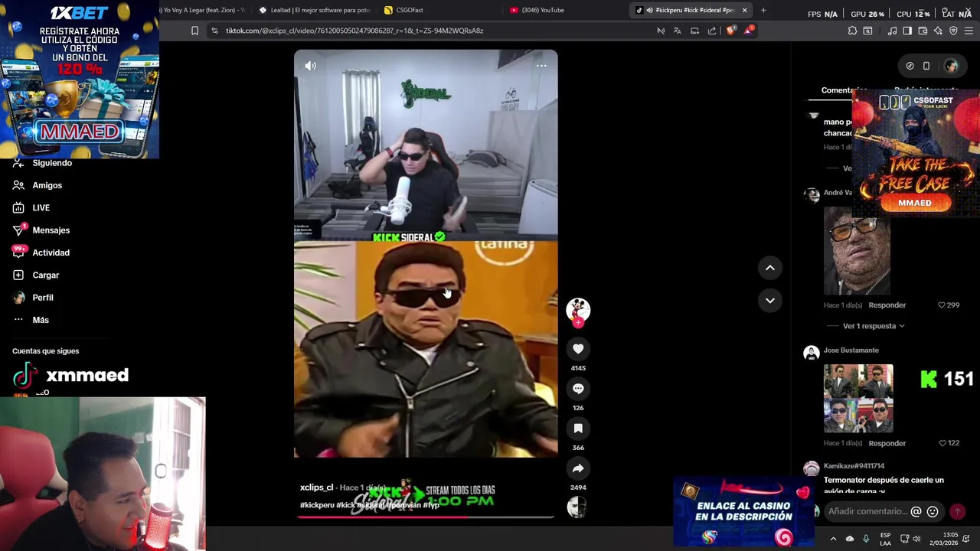Screen dimensions: 980x551
Task: Go to the next video with the down chevron
Action: pos(770,300)
